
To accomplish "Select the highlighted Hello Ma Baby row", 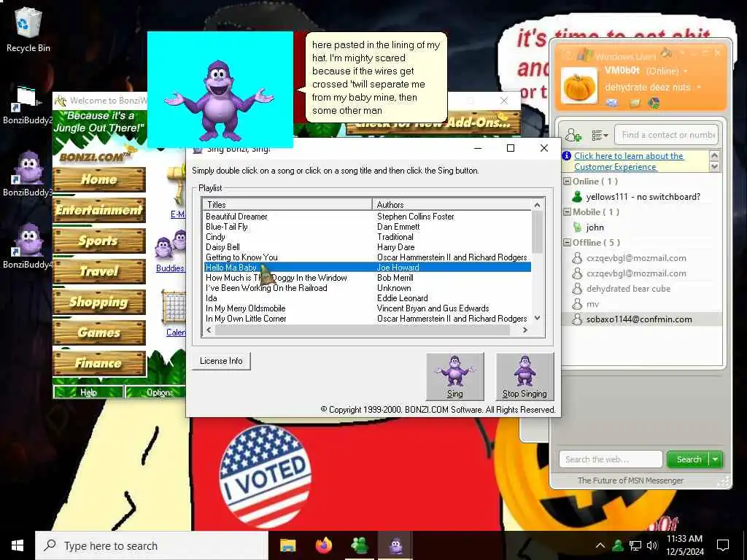I will [368, 268].
